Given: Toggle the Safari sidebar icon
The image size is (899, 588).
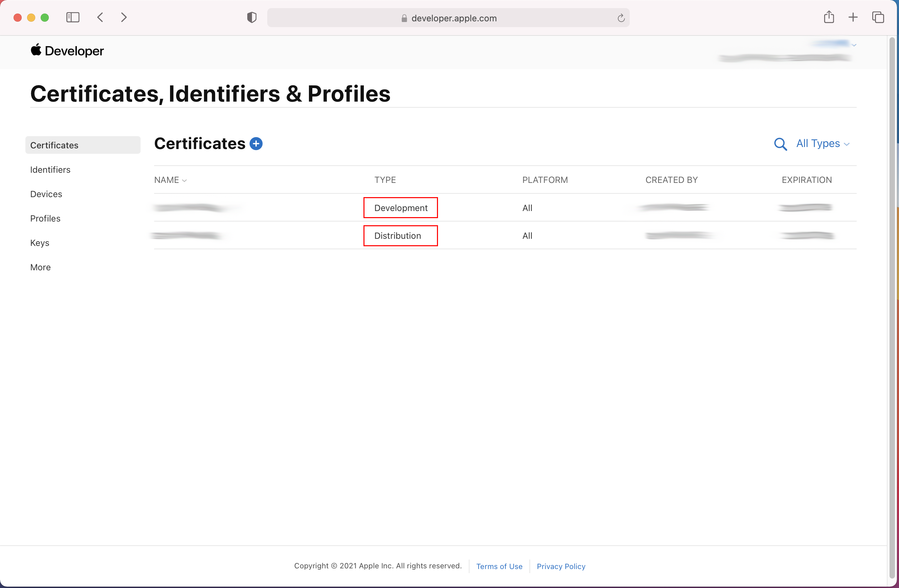Looking at the screenshot, I should point(72,17).
